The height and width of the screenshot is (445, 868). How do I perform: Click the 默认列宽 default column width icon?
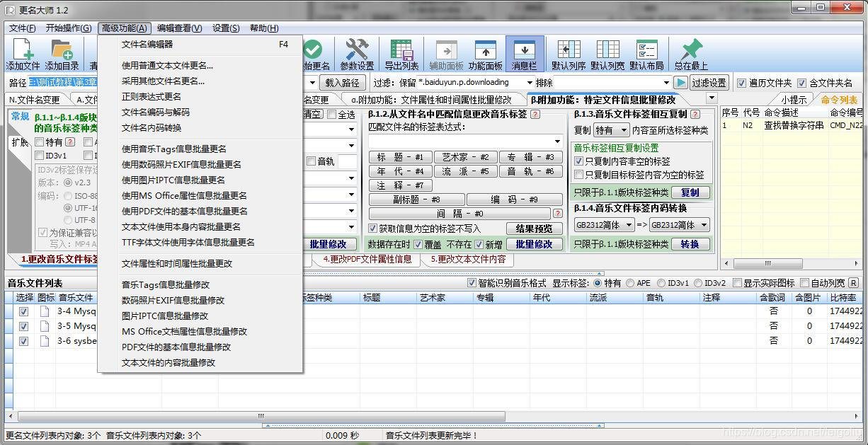(x=607, y=54)
